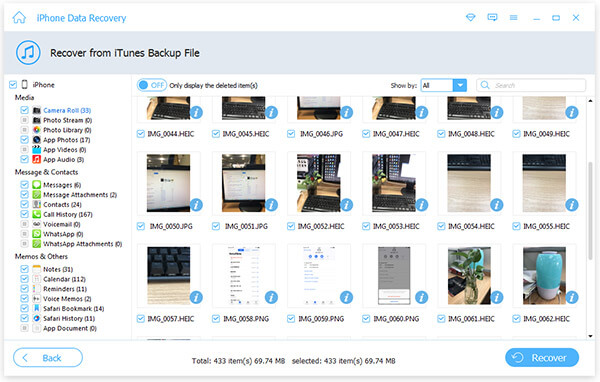
Task: Click the scrollbar down arrow
Action: (x=590, y=336)
